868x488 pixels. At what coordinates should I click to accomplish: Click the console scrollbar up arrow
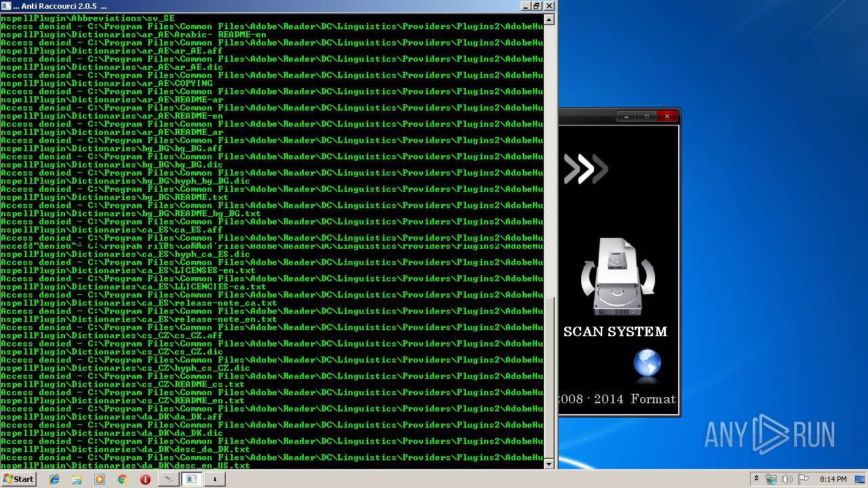tap(549, 20)
